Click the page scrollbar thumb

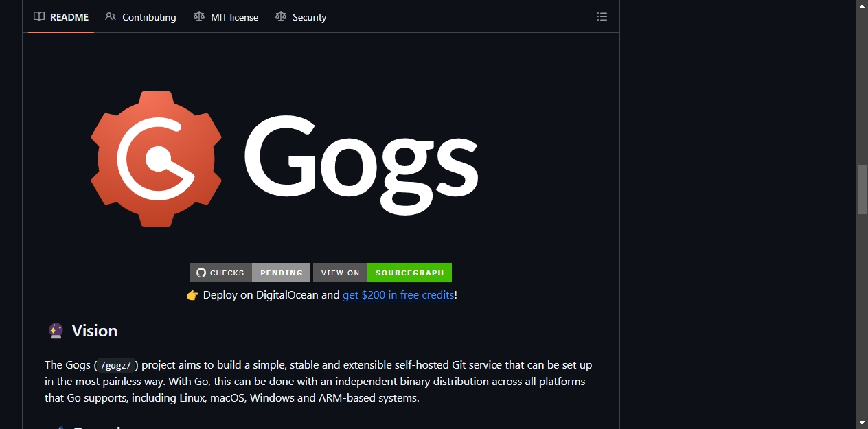point(862,189)
